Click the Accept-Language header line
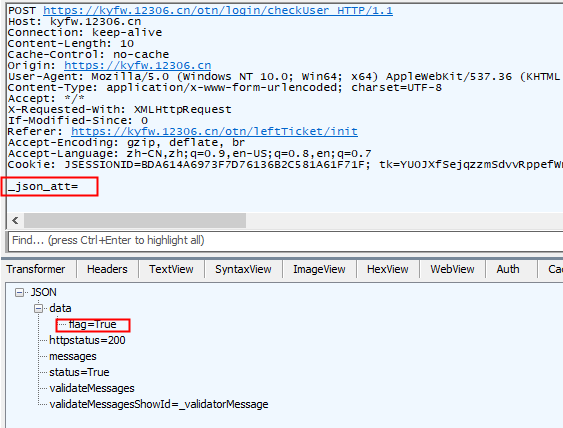This screenshot has height=428, width=563. click(x=190, y=153)
